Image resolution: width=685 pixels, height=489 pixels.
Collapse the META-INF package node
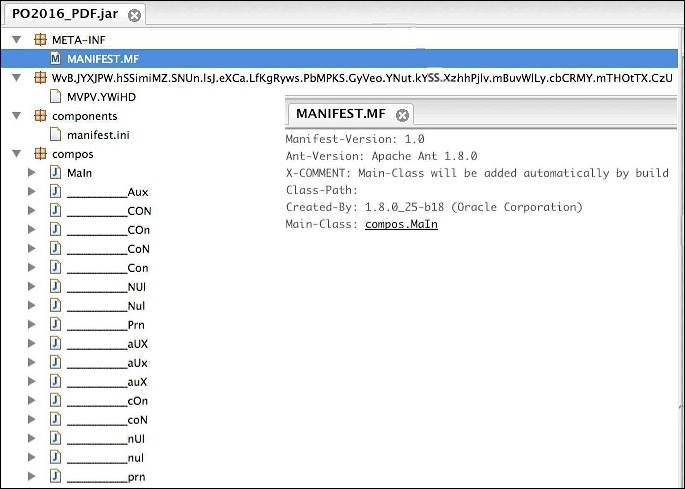pos(17,40)
